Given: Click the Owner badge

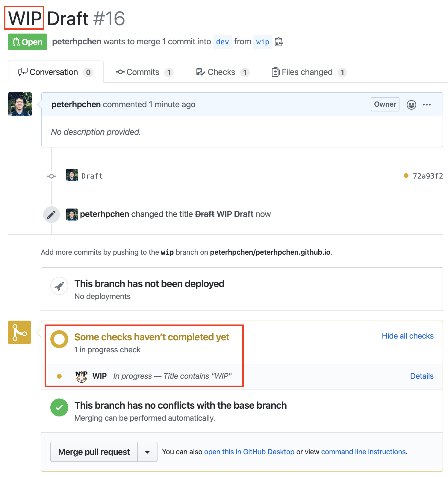Looking at the screenshot, I should 385,104.
